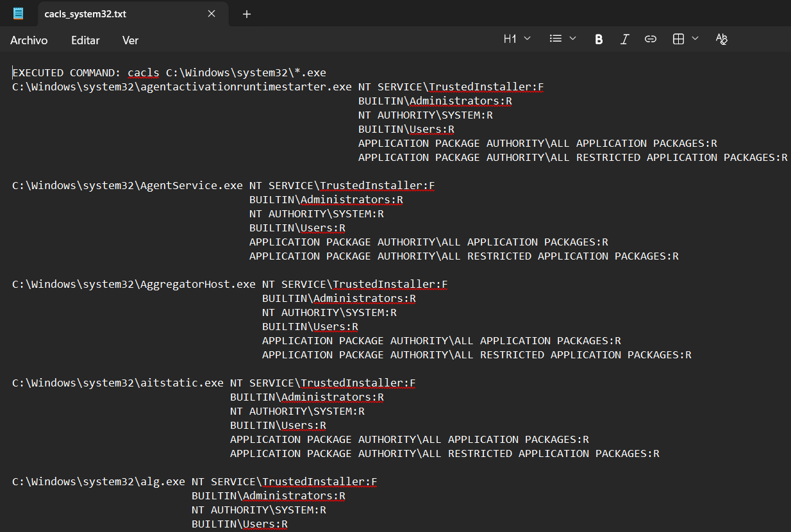
Task: Toggle bold formatting
Action: click(x=599, y=39)
